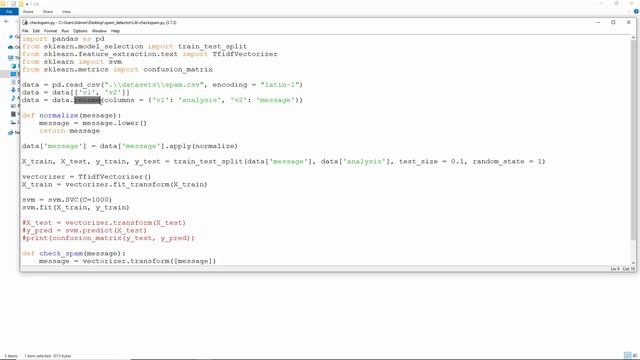Screen dimensions: 640x360
Task: Click the IDLE vertical scrollbar thumb
Action: pyautogui.click(x=633, y=139)
